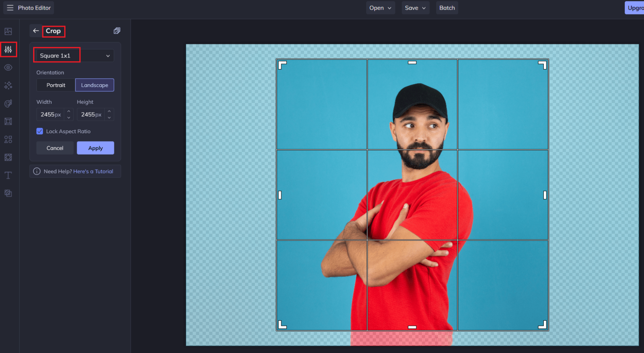Open the Text tool icon
This screenshot has height=353, width=644.
tap(8, 175)
